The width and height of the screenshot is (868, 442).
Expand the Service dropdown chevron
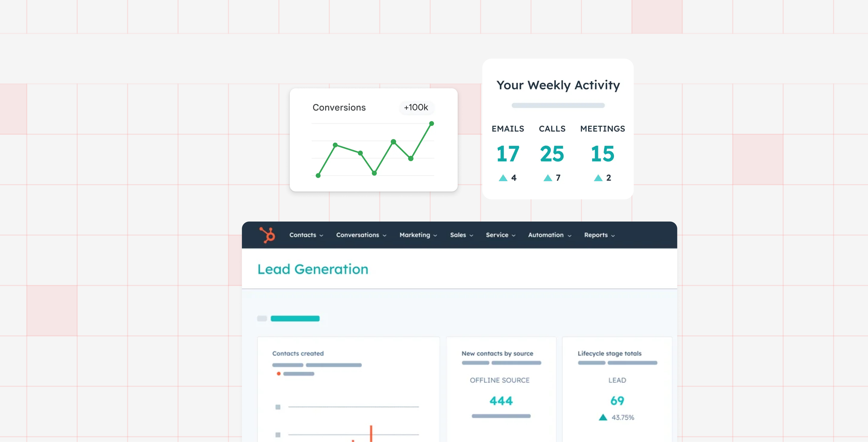click(514, 236)
